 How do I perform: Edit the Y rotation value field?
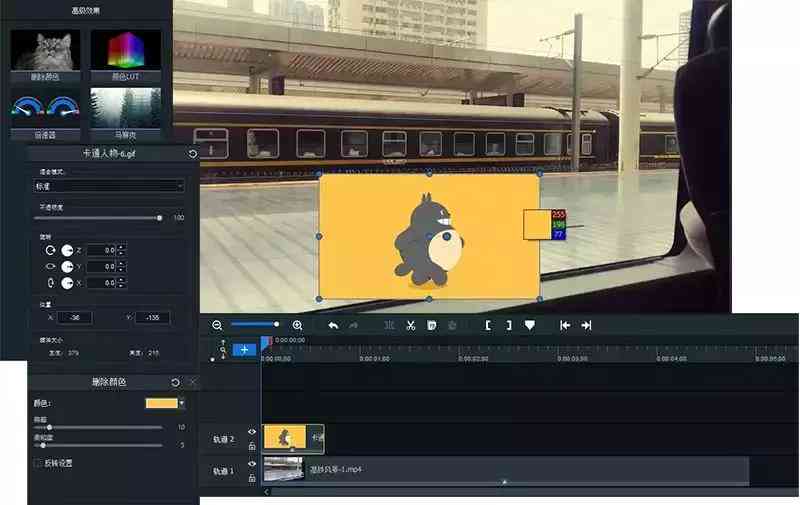[102, 267]
